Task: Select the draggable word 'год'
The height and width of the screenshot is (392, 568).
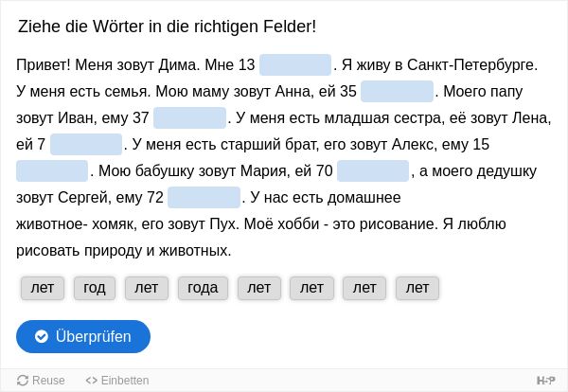Action: point(95,288)
